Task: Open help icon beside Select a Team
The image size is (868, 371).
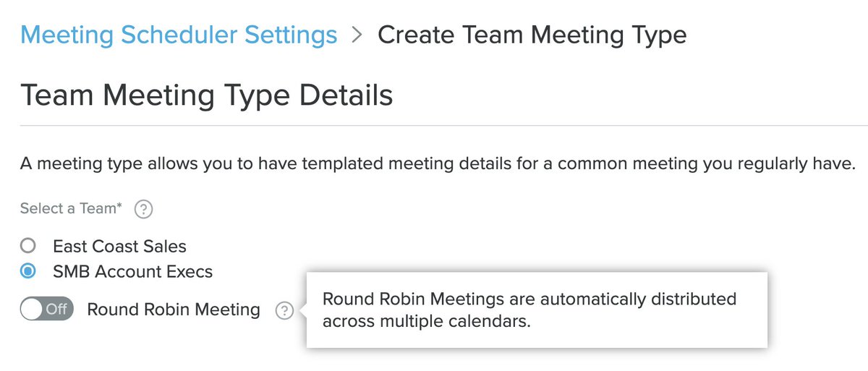Action: [144, 210]
